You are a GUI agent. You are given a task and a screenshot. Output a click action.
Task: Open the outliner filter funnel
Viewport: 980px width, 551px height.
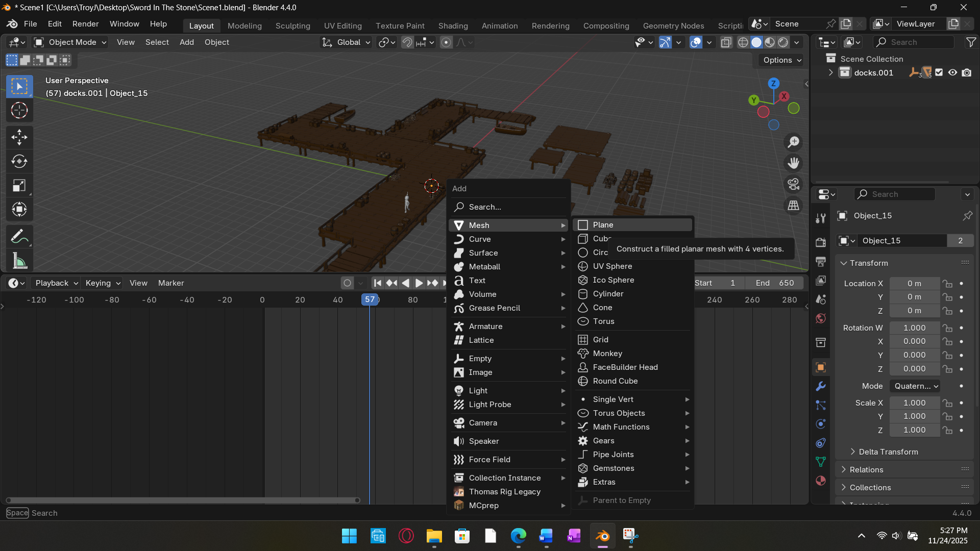point(971,42)
